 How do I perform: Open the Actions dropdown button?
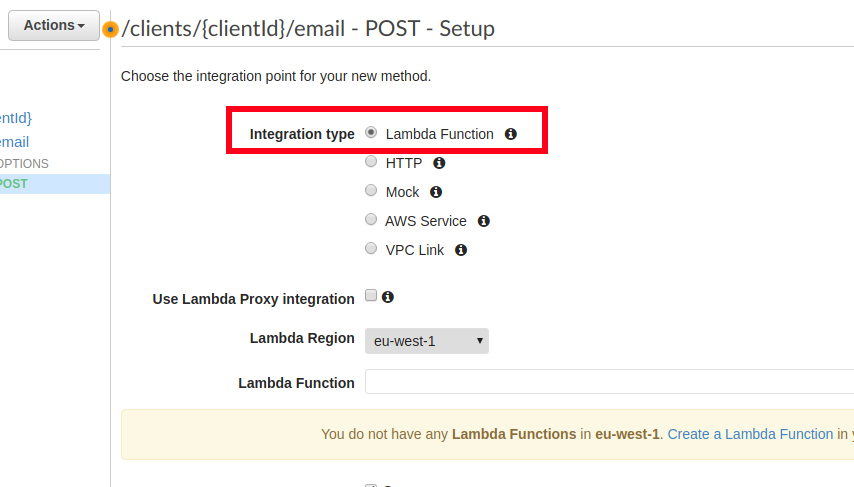pyautogui.click(x=54, y=26)
